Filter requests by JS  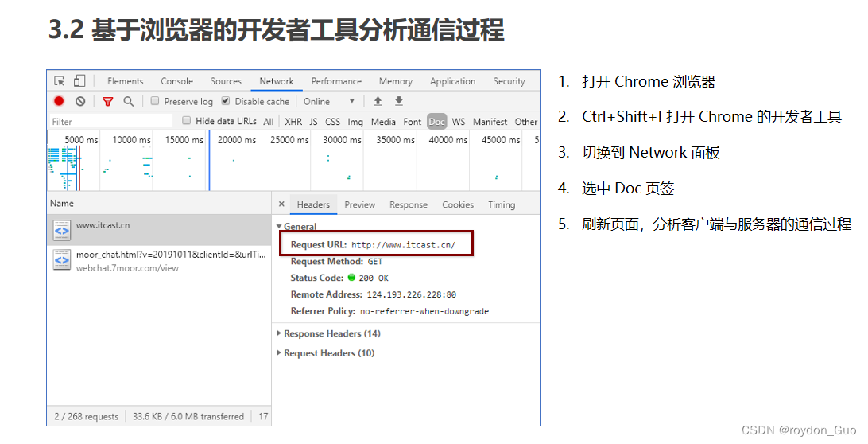coord(313,122)
